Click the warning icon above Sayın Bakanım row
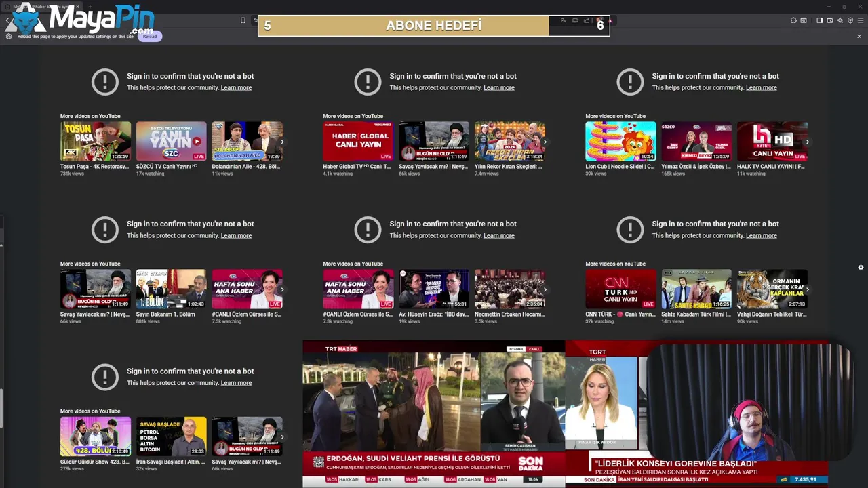Image resolution: width=868 pixels, height=488 pixels. point(104,229)
